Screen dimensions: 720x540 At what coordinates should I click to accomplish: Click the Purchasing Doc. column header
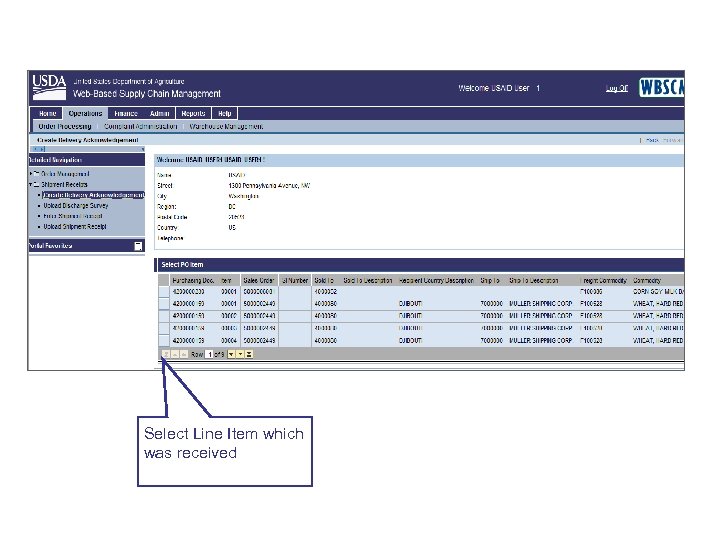click(x=193, y=280)
